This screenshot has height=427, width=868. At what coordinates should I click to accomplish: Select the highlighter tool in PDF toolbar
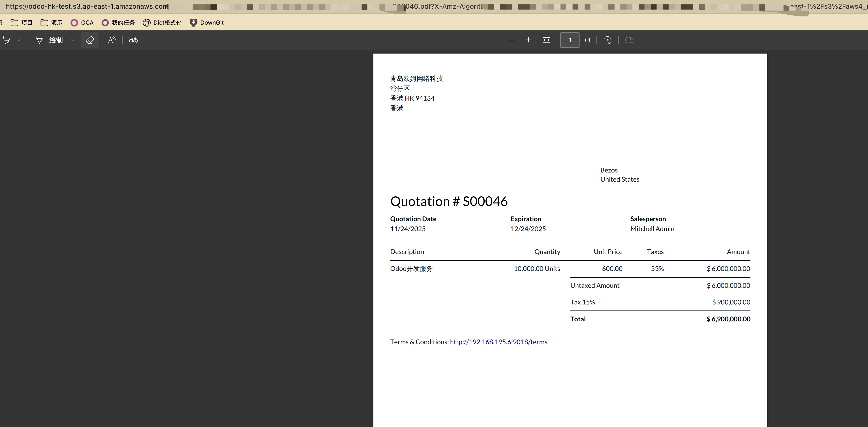point(7,40)
